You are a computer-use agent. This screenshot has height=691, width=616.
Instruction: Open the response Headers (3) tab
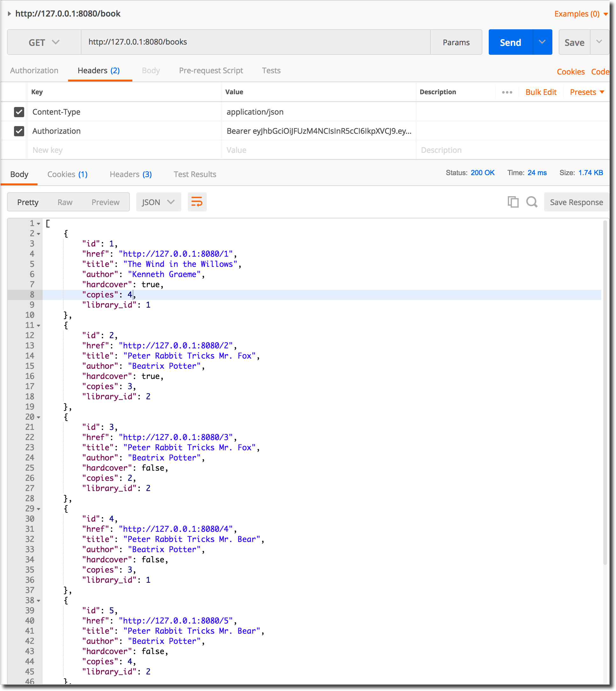pyautogui.click(x=131, y=174)
